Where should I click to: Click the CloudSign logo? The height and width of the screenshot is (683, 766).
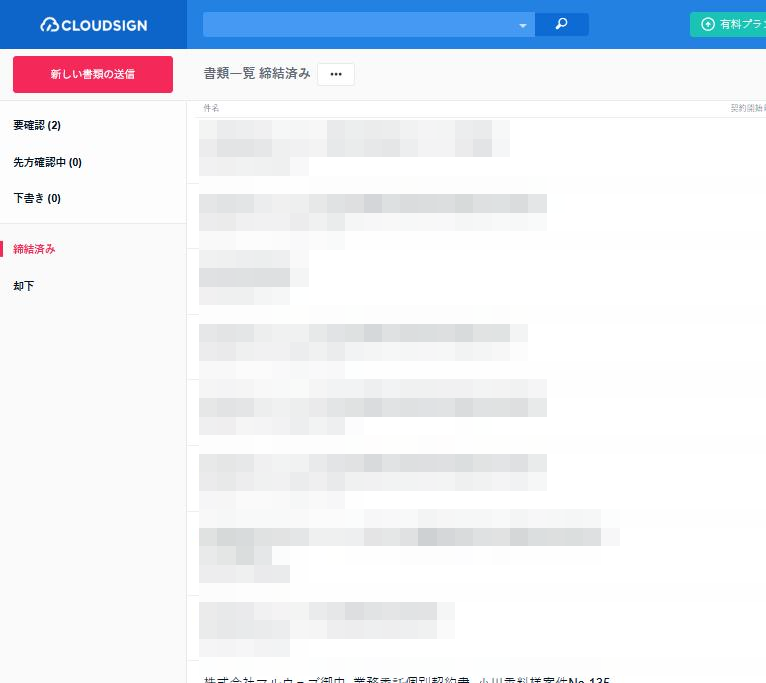pos(93,24)
